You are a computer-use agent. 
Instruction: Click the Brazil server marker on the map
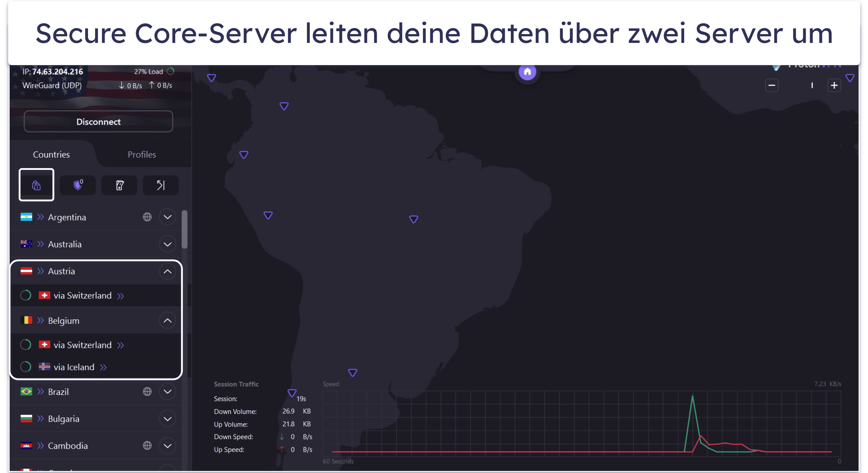414,219
